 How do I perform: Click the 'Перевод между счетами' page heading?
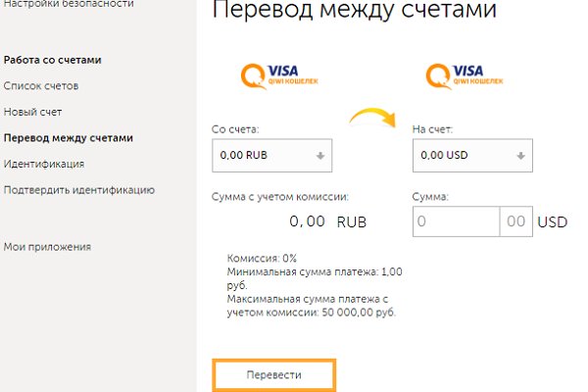[x=354, y=12]
